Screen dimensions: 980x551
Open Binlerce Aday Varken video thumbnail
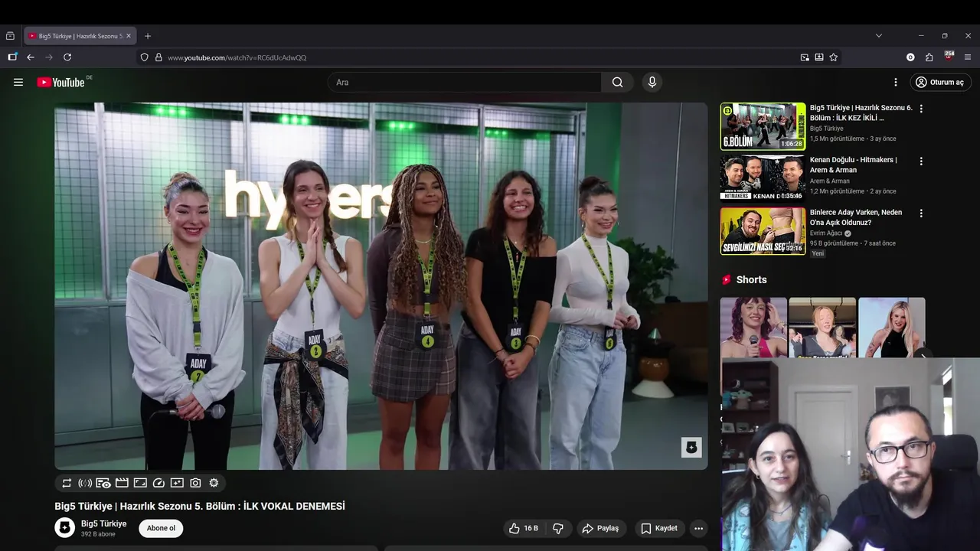point(763,231)
